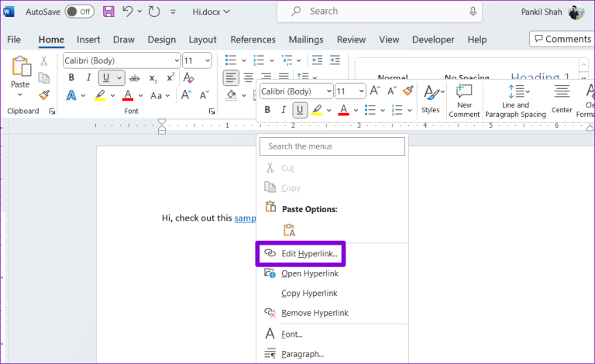Click the Undo arrow in title bar
Viewport: 595px width, 364px height.
tap(128, 12)
